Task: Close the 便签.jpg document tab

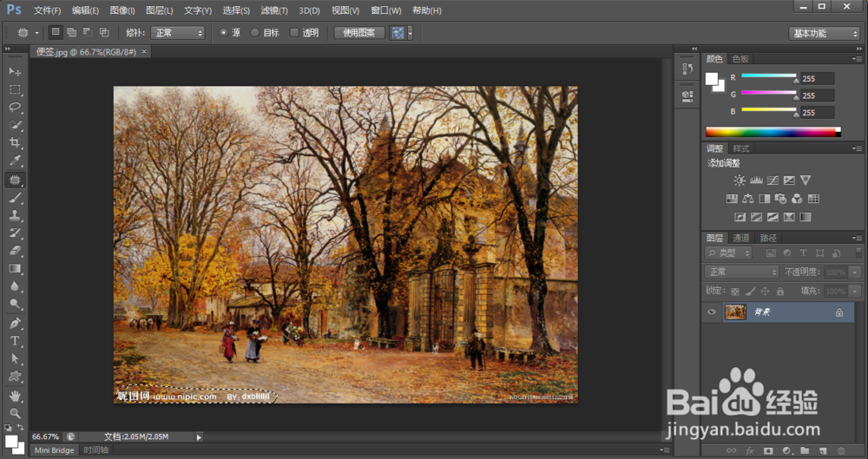Action: coord(144,51)
